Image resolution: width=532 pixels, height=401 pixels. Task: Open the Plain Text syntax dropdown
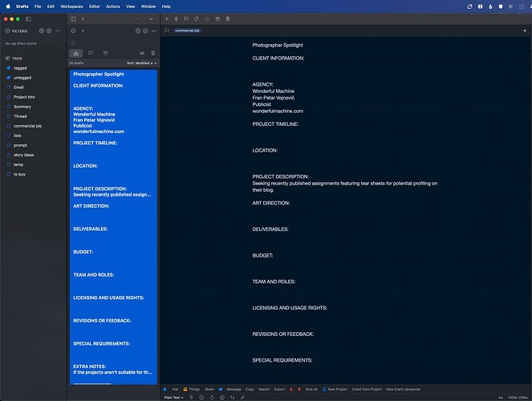pyautogui.click(x=173, y=398)
